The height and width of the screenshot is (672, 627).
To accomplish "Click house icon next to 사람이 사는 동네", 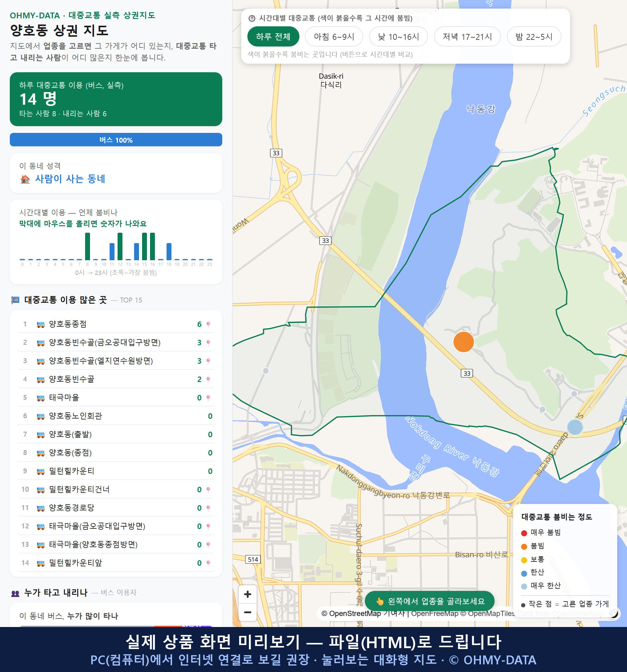I will tap(25, 179).
